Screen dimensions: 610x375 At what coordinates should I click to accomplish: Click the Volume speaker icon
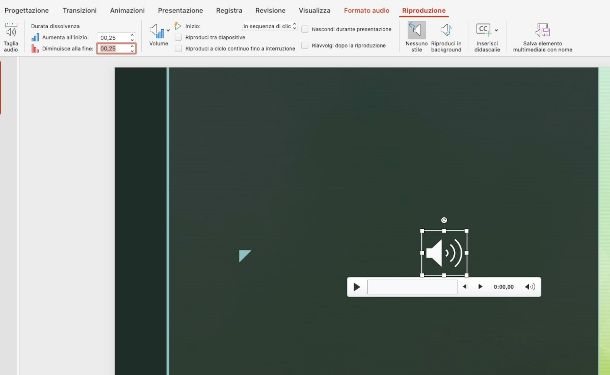coord(157,31)
